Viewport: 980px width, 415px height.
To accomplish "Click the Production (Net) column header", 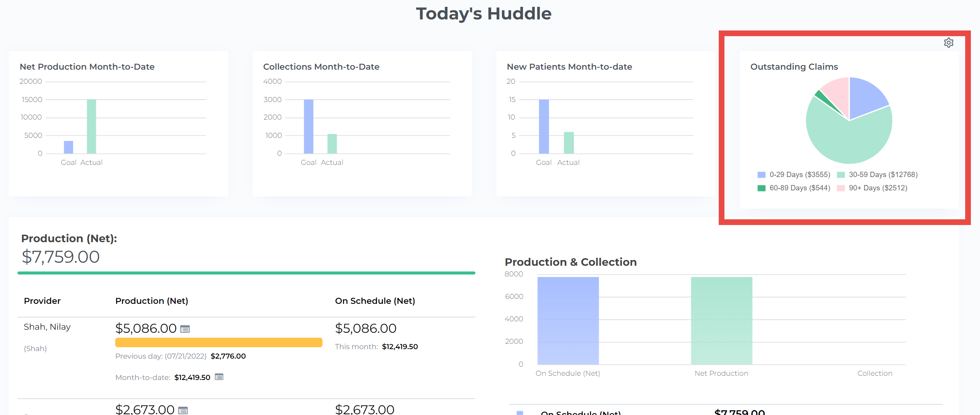I will tap(151, 301).
